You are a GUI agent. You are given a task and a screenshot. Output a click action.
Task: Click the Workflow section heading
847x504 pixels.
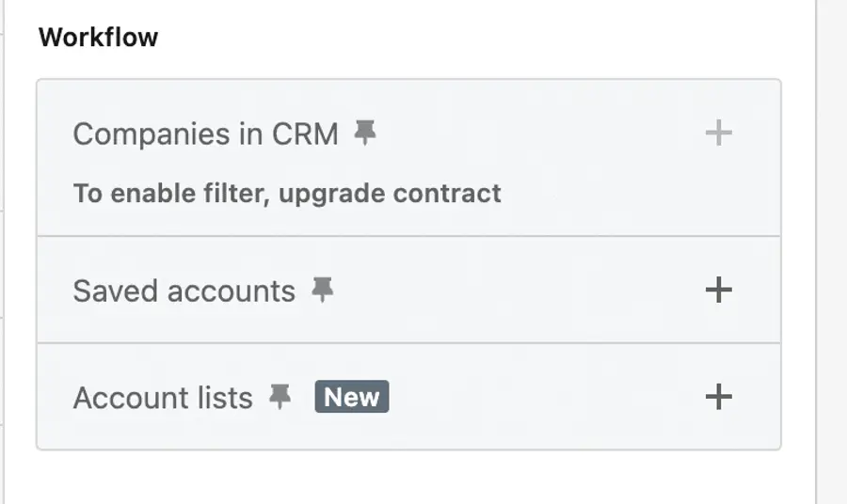pos(98,38)
